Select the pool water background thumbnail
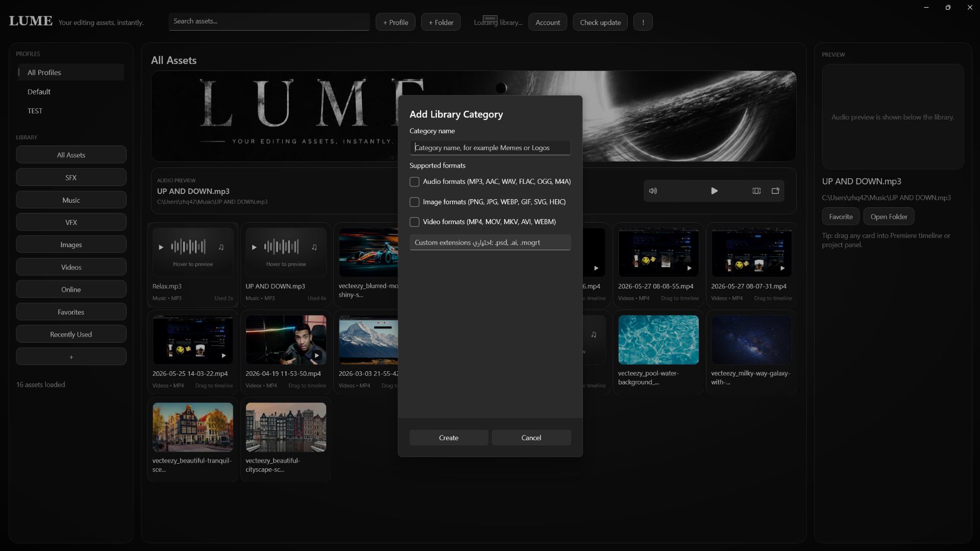 (x=658, y=340)
